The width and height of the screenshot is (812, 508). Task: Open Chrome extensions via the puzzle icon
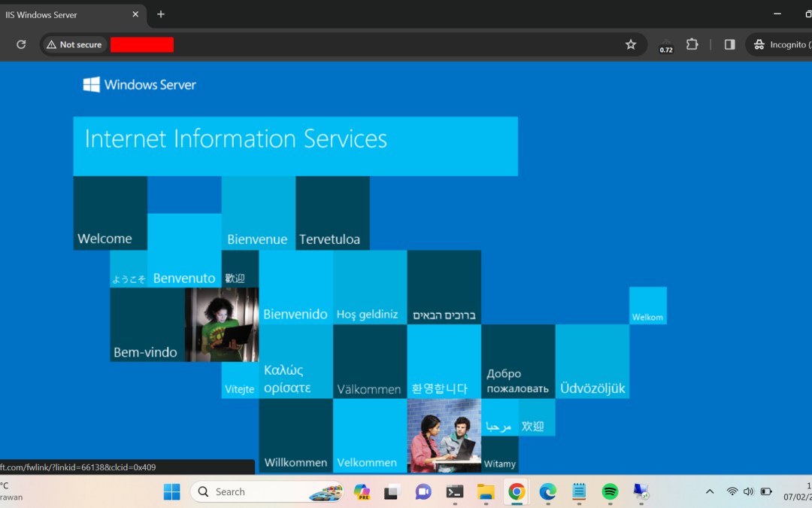[692, 44]
